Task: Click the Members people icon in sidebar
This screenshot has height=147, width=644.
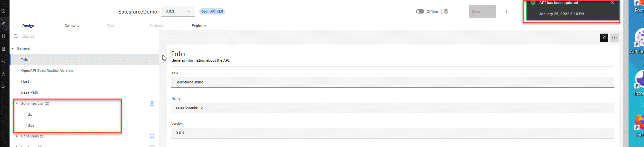Action: (3, 61)
